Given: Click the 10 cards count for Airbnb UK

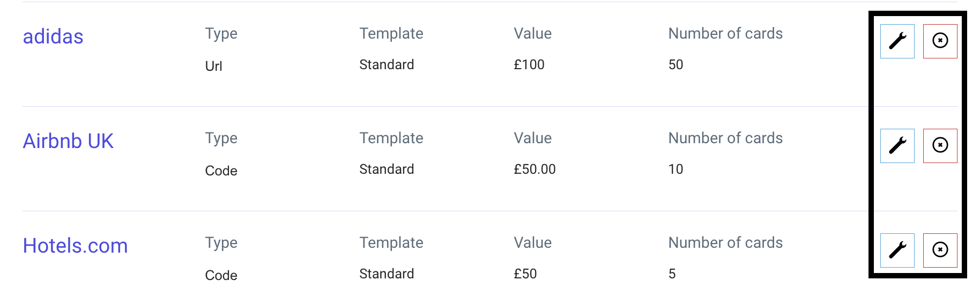Looking at the screenshot, I should click(675, 169).
